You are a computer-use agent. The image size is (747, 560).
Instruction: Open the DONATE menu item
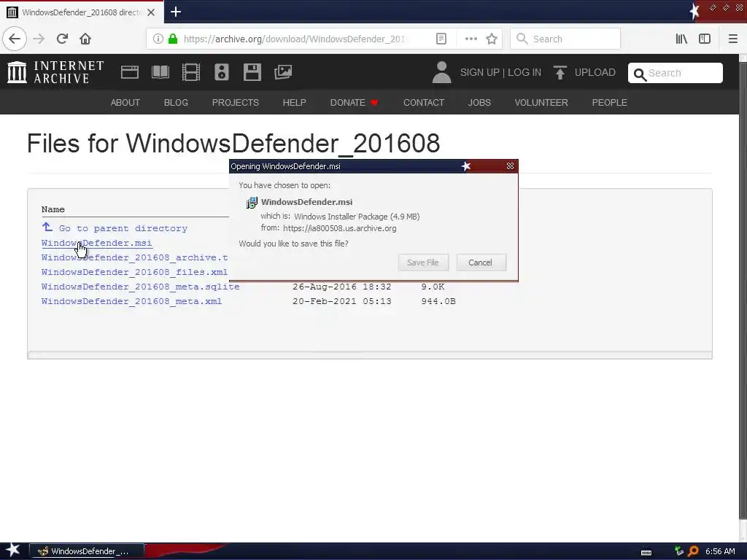pos(354,102)
